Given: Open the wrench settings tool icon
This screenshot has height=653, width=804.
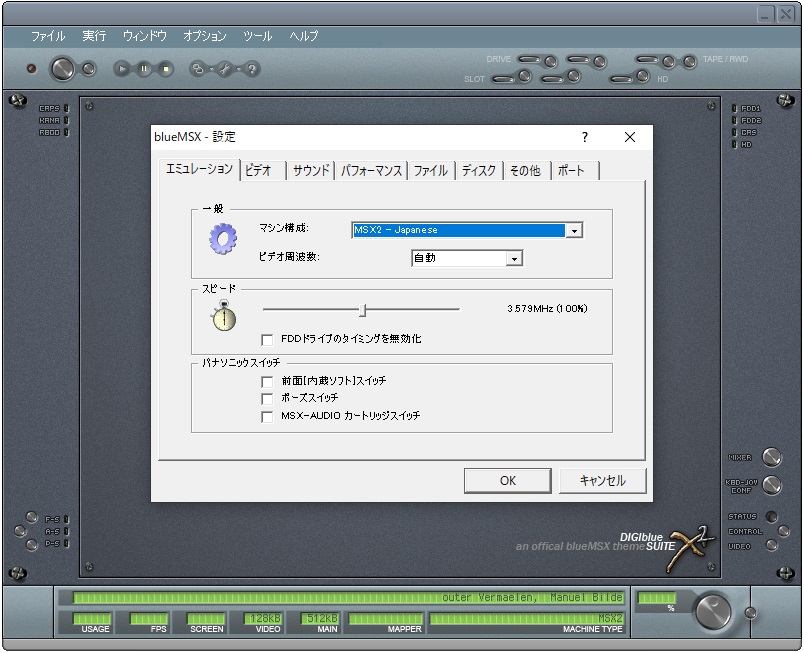Looking at the screenshot, I should (x=225, y=69).
